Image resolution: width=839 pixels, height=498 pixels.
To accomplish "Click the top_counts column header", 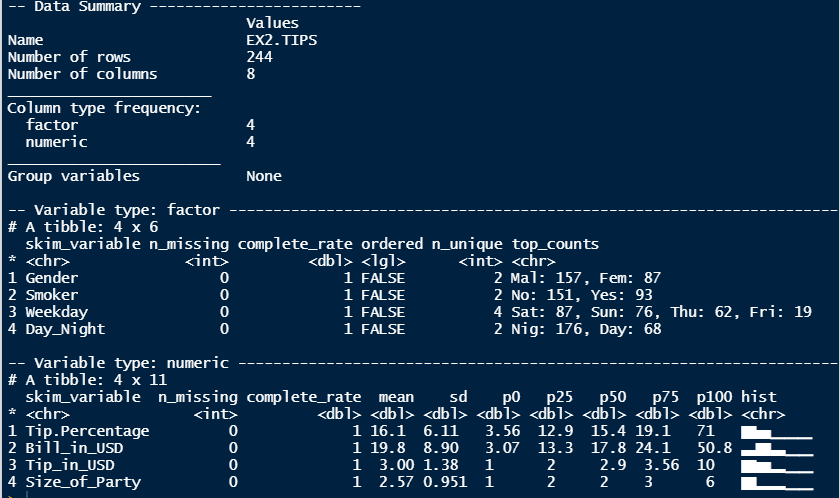I will point(555,244).
